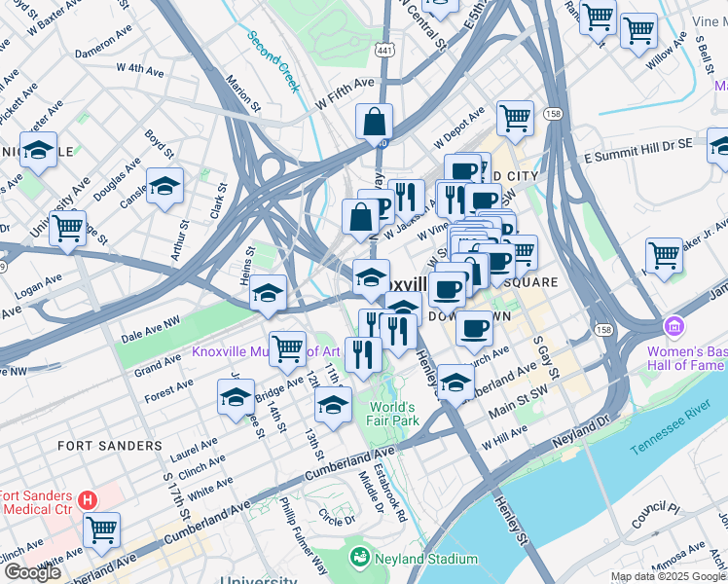The height and width of the screenshot is (584, 728).
Task: Open the shopping cart marker next to Willow Ave
Action: tap(638, 33)
